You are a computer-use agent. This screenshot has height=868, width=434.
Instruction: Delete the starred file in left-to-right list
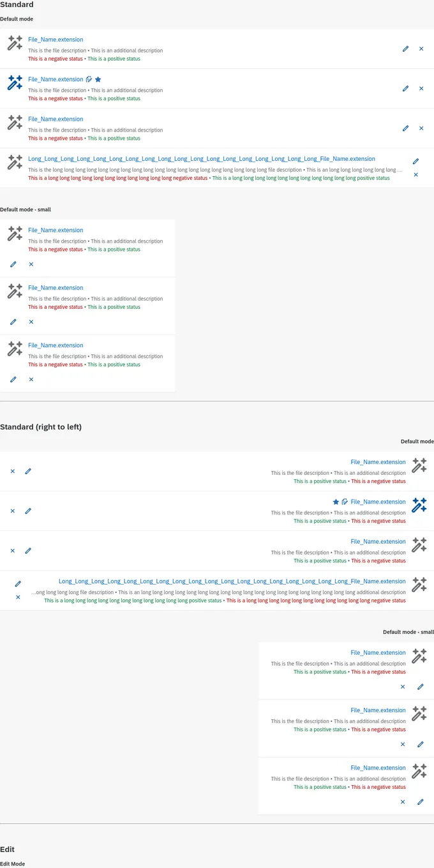(421, 89)
